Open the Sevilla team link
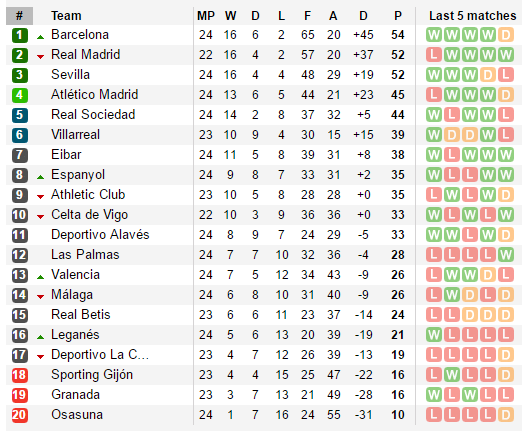This screenshot has height=431, width=522. tap(70, 75)
